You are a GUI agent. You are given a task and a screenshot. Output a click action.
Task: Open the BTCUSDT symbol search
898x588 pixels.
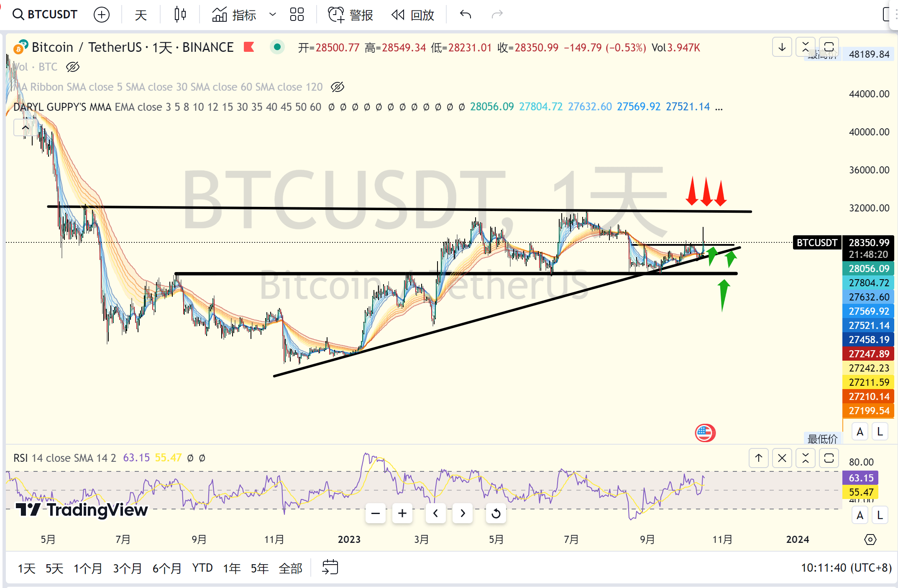pyautogui.click(x=45, y=15)
